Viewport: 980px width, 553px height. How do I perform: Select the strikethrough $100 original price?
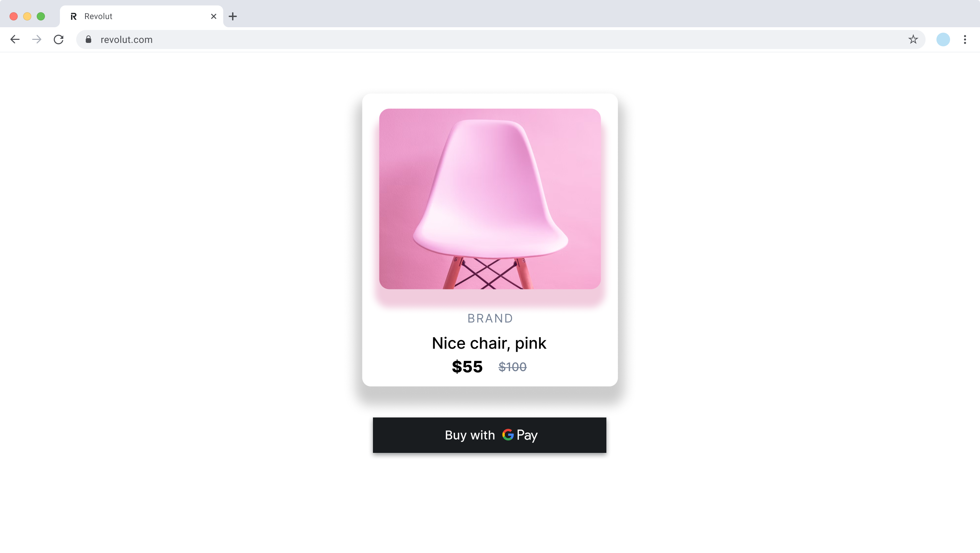512,366
